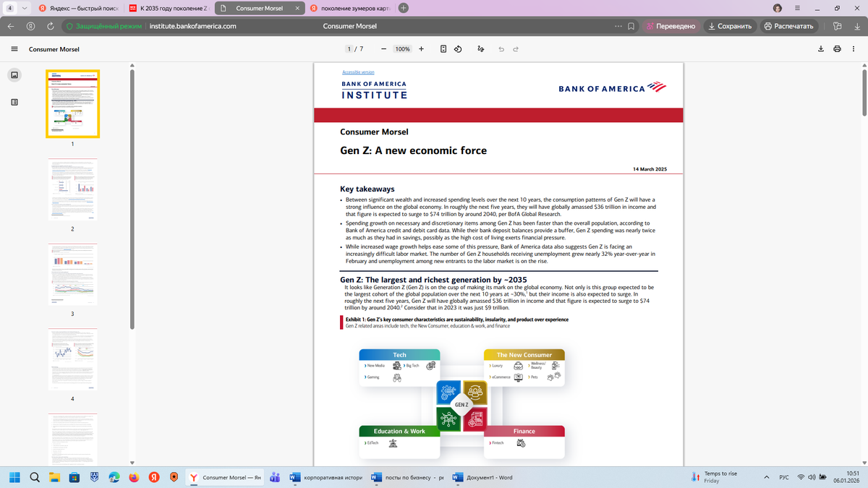Reload the current page
Screen dimensions: 868x488
[x=51, y=26]
